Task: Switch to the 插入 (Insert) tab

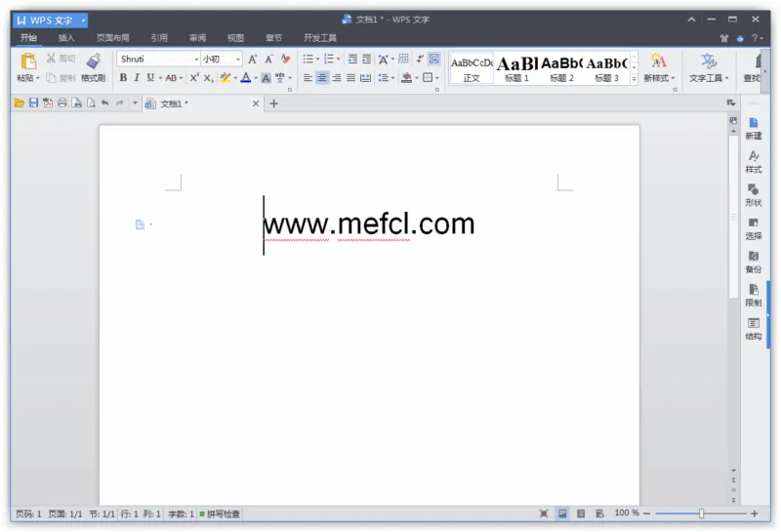Action: point(66,38)
